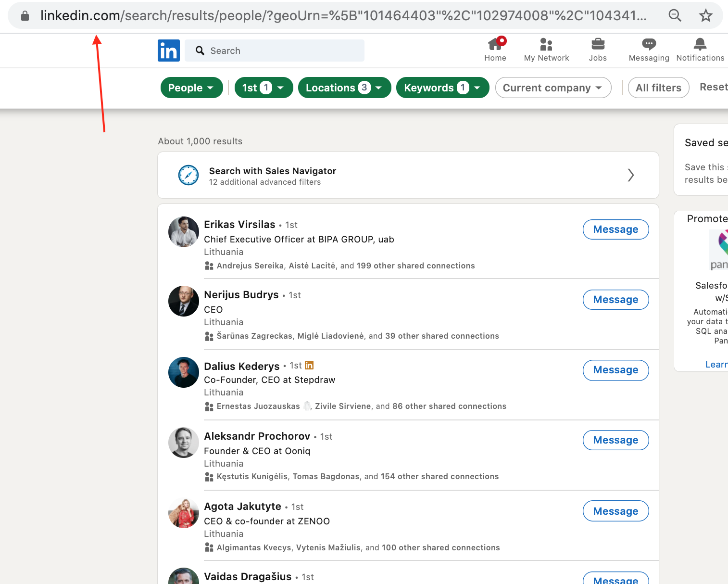Click shared connections icon under Erikas Virsilas
728x584 pixels.
(209, 266)
